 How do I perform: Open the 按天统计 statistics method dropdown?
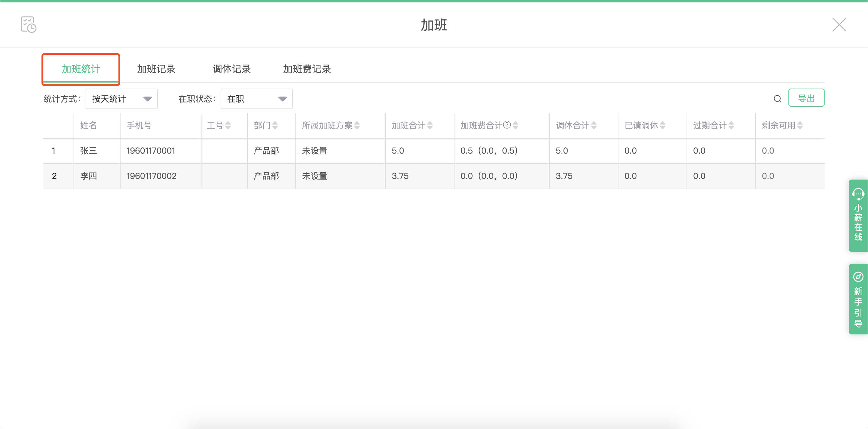[122, 99]
